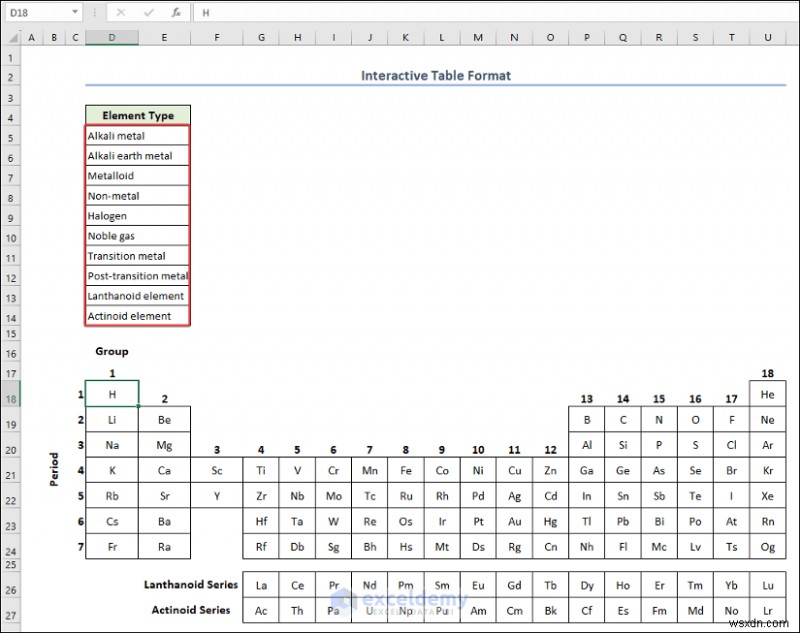The width and height of the screenshot is (800, 633).
Task: Select the yttrium Y cell
Action: point(217,496)
